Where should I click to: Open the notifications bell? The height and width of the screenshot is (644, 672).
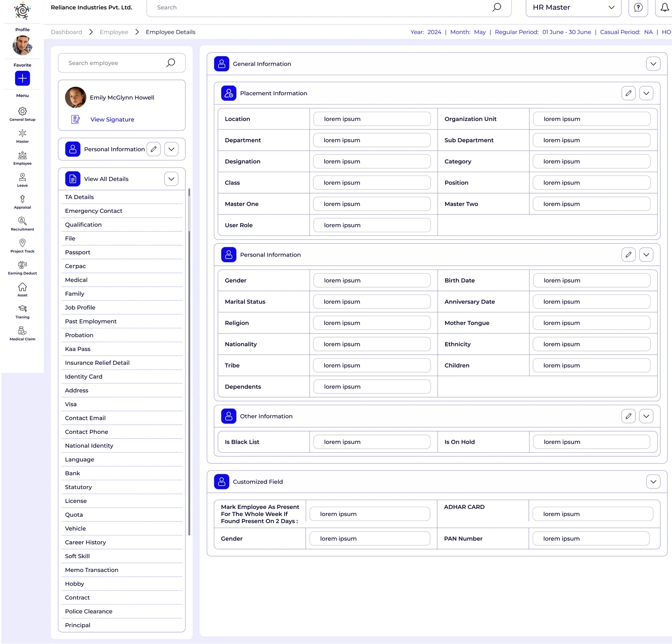click(x=664, y=8)
